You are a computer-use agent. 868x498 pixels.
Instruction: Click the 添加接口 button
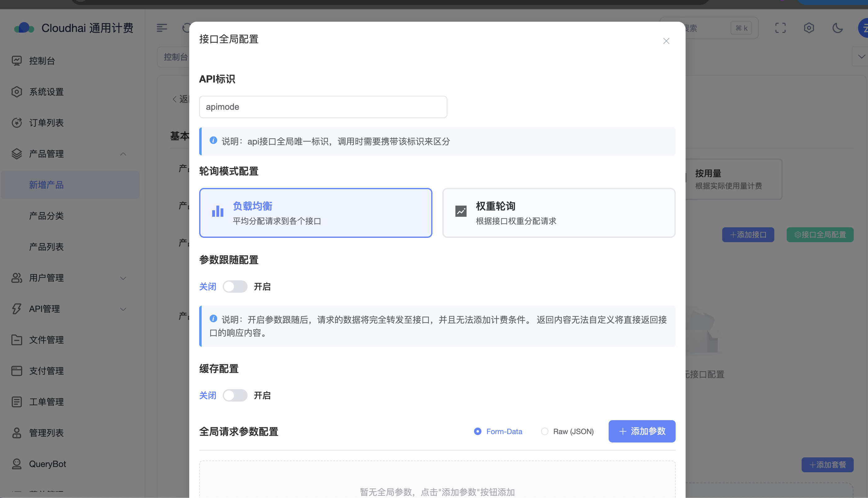748,235
